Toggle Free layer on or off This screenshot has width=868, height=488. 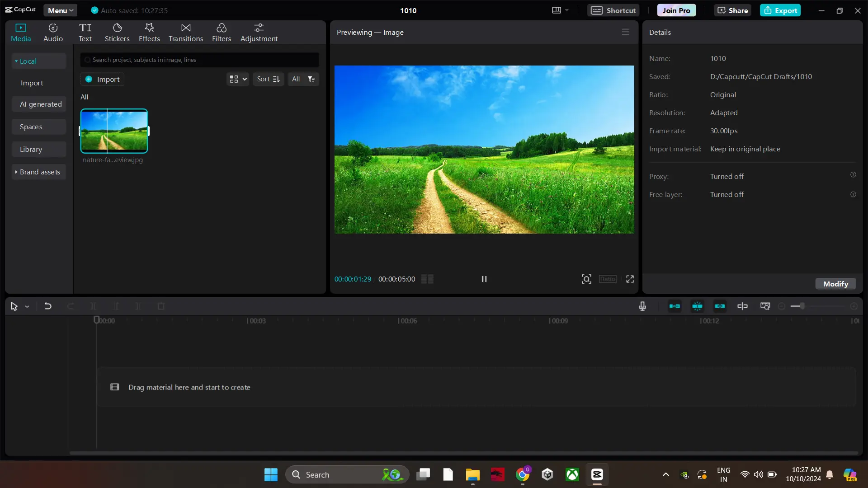pyautogui.click(x=727, y=194)
